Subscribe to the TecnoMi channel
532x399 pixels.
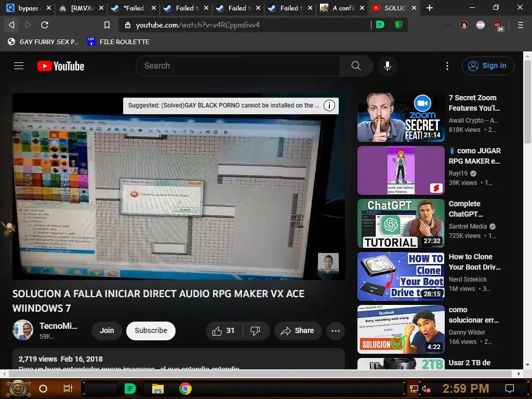click(x=151, y=330)
